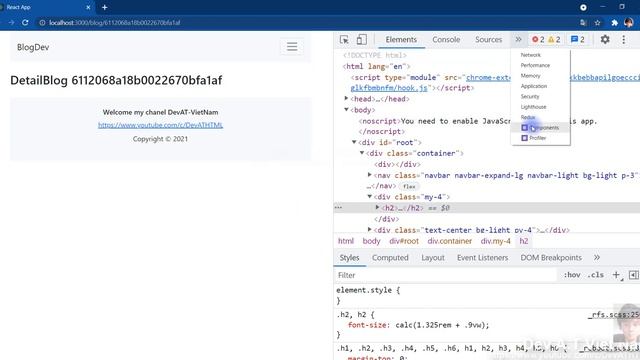The width and height of the screenshot is (640, 360).
Task: Click the blue issues count badge
Action: [x=578, y=40]
